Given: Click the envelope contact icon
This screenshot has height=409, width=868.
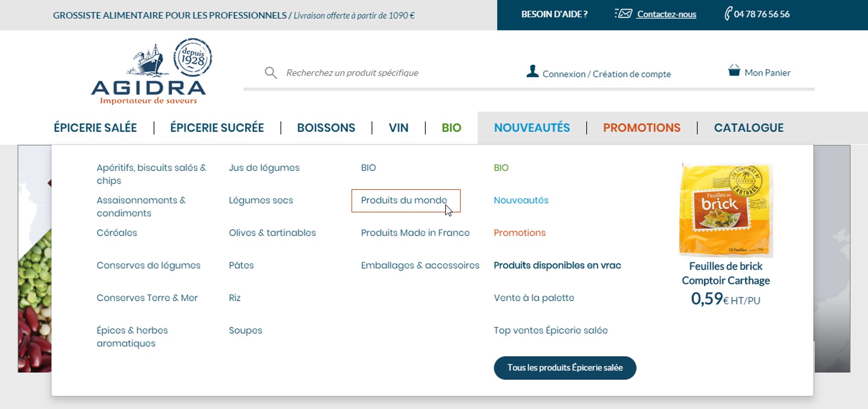Looking at the screenshot, I should [624, 14].
